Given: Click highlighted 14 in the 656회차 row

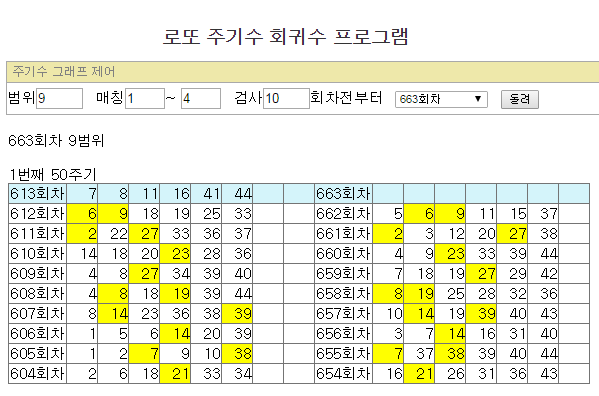Looking at the screenshot, I should pos(450,334).
